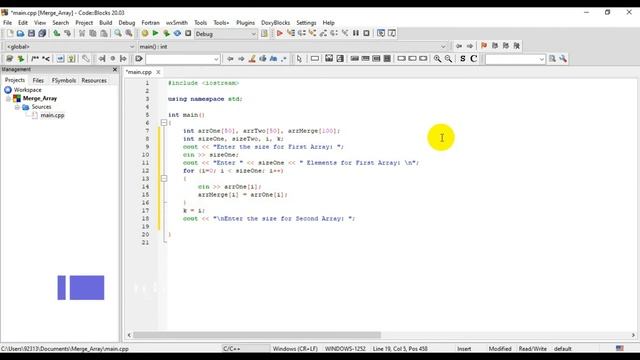The height and width of the screenshot is (360, 640).
Task: Click 'Line 19, Col 5, Pos 458' in status bar
Action: (x=400, y=349)
